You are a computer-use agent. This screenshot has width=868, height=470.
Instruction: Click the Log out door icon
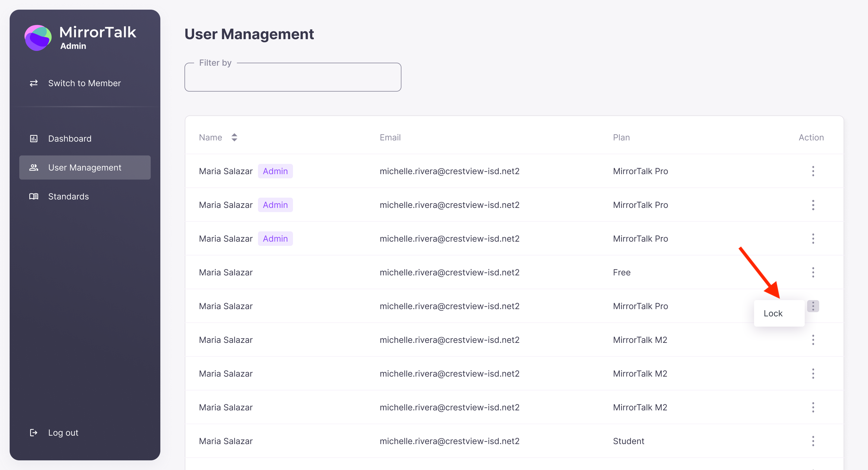tap(34, 433)
